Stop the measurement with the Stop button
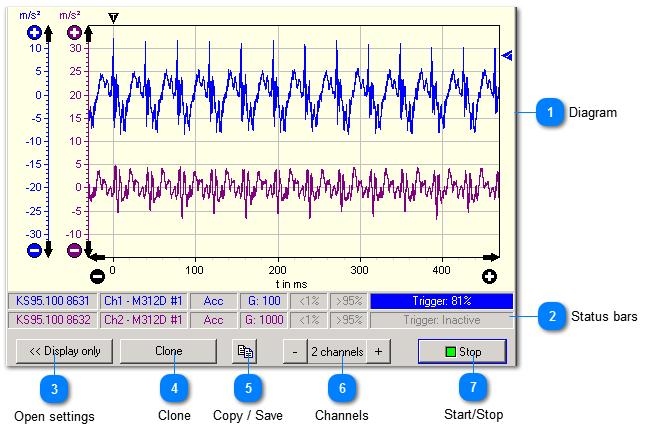Image resolution: width=654 pixels, height=440 pixels. click(462, 352)
